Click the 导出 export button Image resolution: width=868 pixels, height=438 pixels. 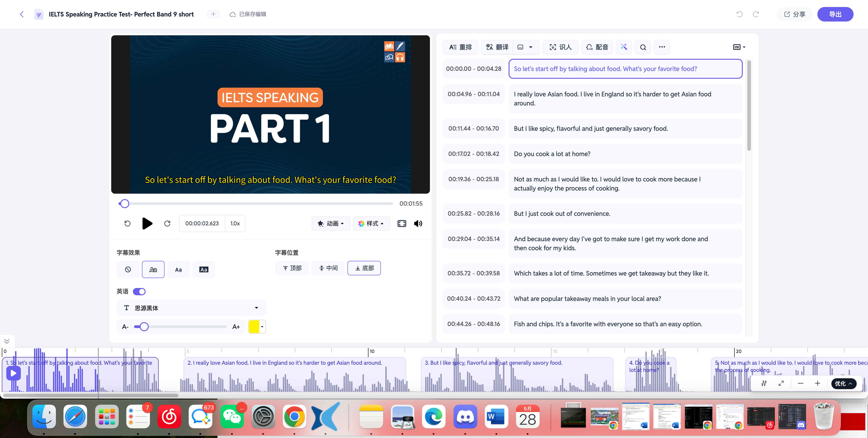point(835,14)
